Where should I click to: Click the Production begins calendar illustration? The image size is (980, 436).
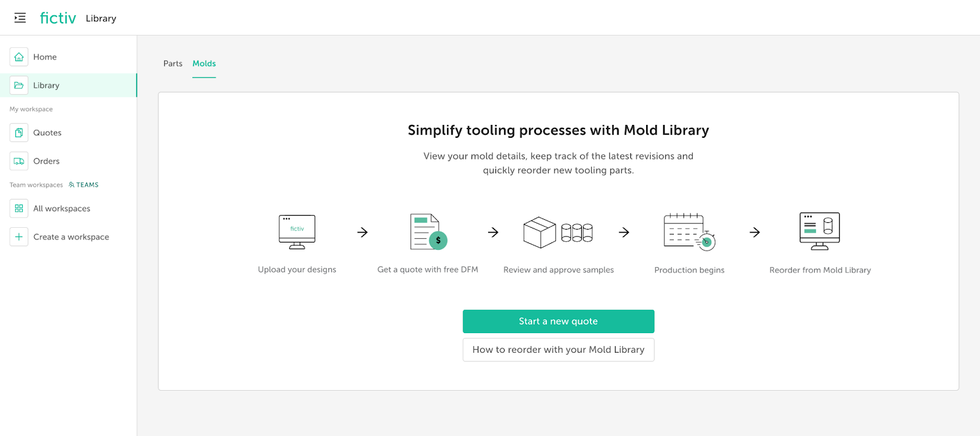click(689, 232)
